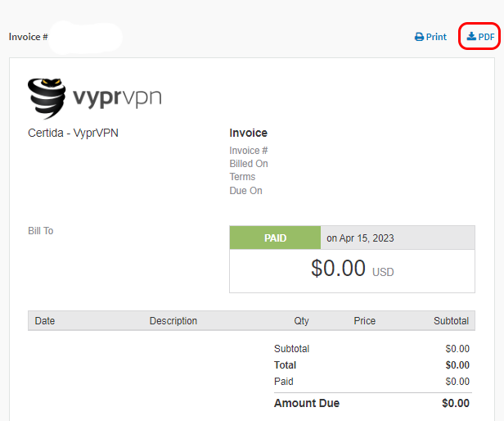
Task: Click the Invoice # header text
Action: point(29,37)
